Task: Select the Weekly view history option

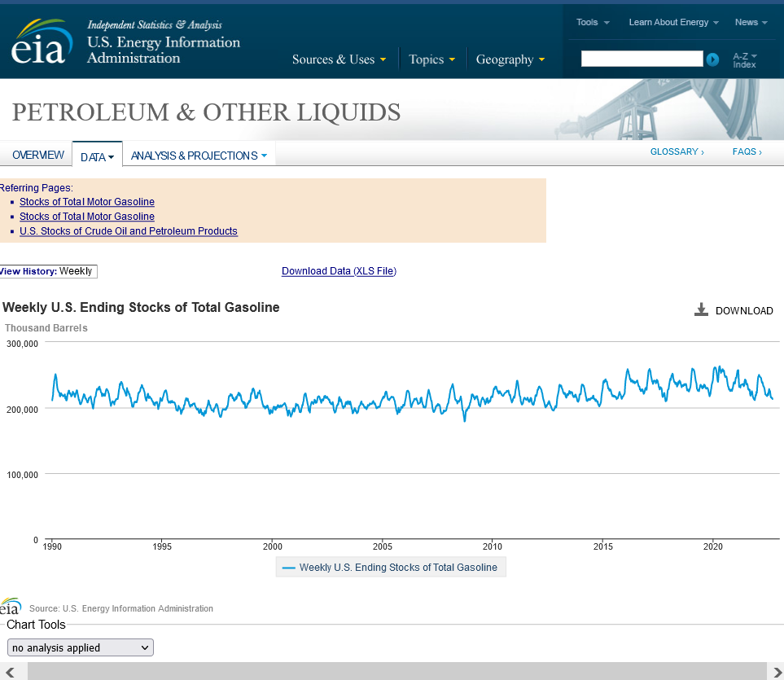Action: point(76,271)
